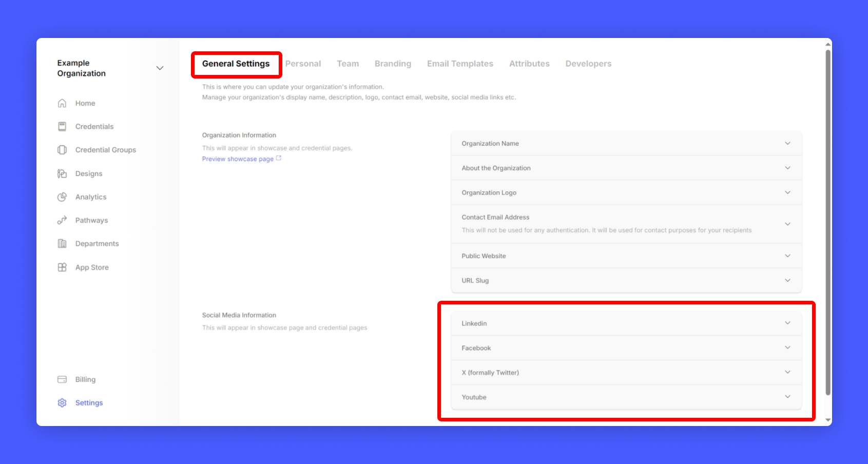This screenshot has height=464, width=868.
Task: Expand the Youtube row chevron
Action: click(787, 397)
